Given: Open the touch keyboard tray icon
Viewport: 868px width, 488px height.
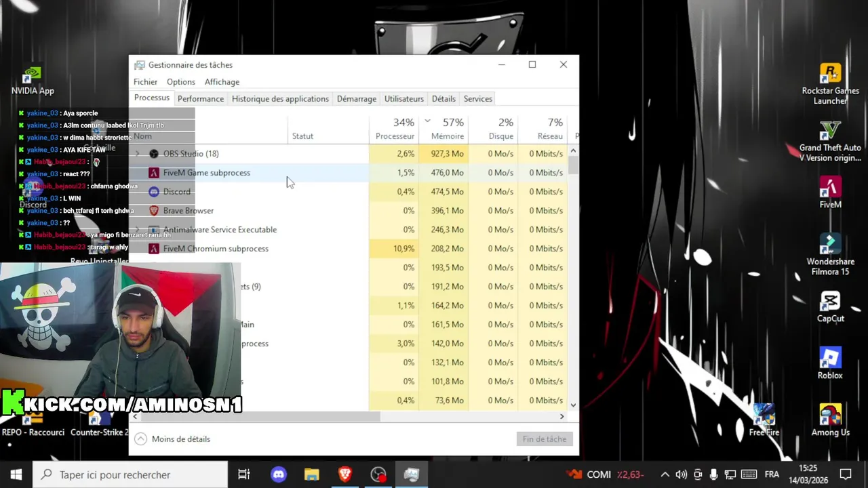Looking at the screenshot, I should pos(749,474).
